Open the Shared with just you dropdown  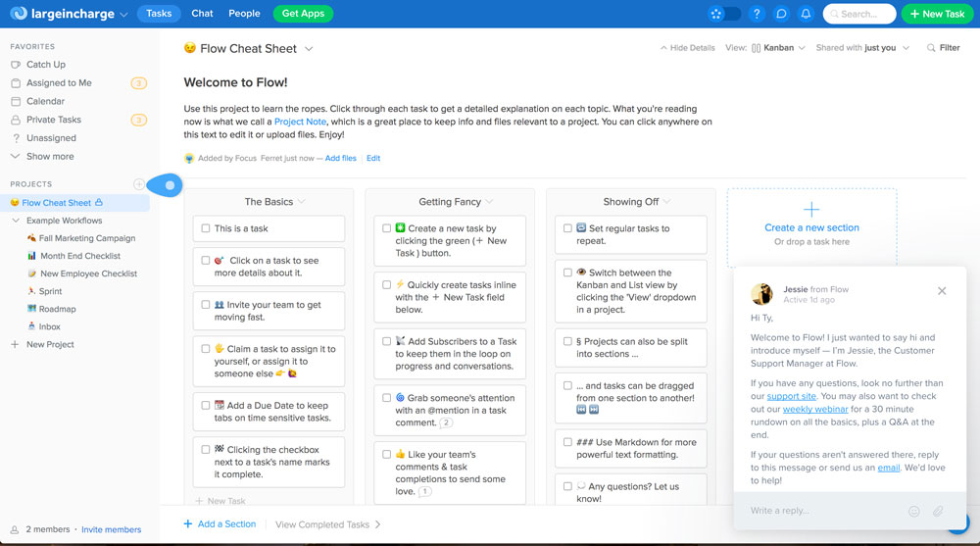[862, 47]
